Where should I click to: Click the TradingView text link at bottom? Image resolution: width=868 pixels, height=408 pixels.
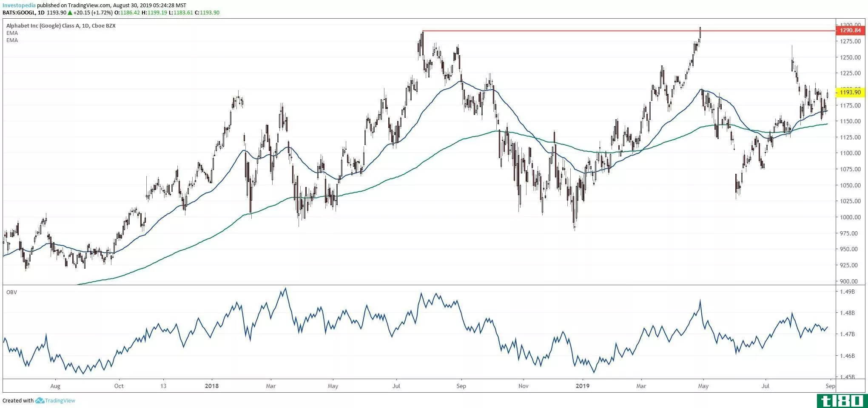[60, 400]
